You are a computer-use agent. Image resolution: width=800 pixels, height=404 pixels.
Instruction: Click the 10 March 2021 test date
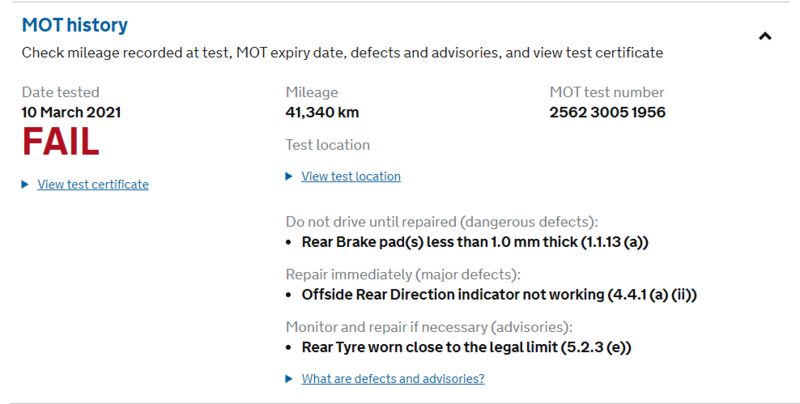[71, 112]
